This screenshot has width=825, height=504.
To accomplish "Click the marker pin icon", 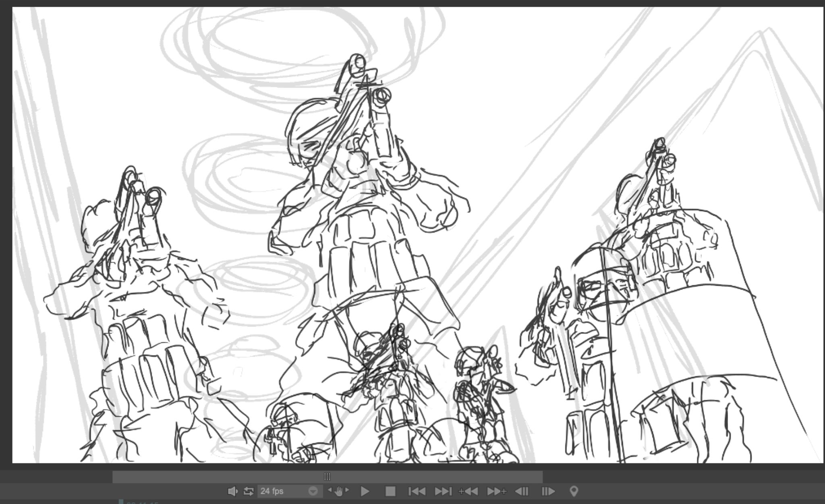I will (x=574, y=491).
